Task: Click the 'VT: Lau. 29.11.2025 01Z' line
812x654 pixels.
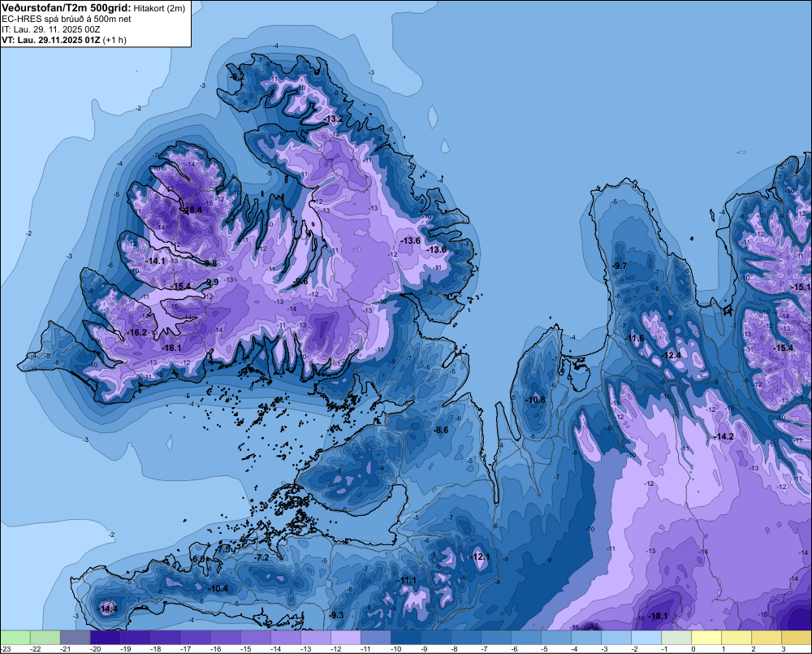Action: pos(50,39)
